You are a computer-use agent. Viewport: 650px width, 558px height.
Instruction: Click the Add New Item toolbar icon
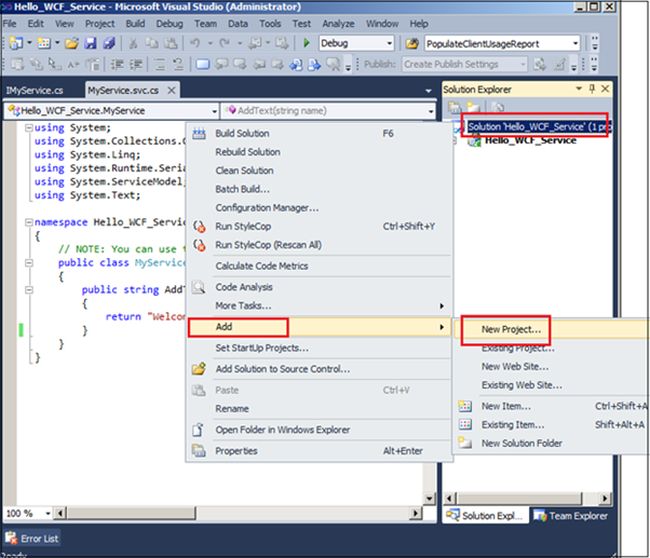pos(44,43)
